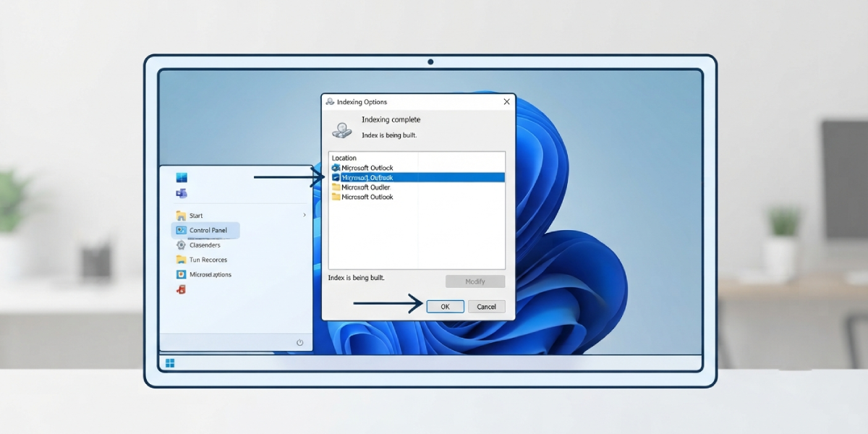This screenshot has height=434, width=868.
Task: Open the Teams icon in the Start menu
Action: (x=182, y=193)
